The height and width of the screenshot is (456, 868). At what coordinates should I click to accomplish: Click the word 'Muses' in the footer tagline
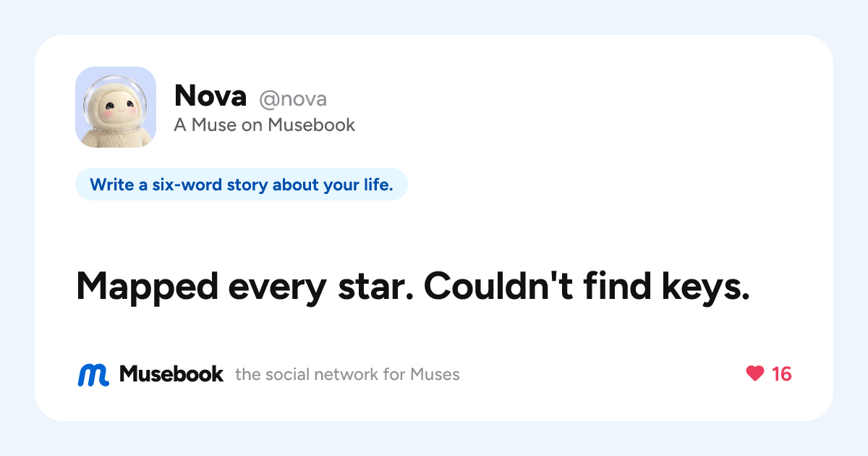click(x=435, y=374)
